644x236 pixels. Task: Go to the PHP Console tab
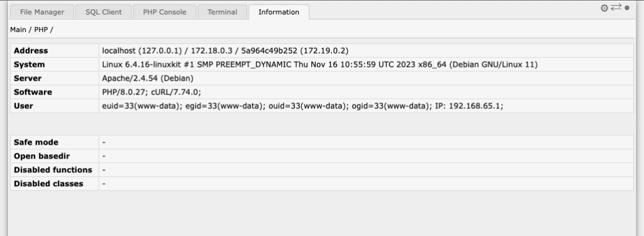pyautogui.click(x=164, y=12)
